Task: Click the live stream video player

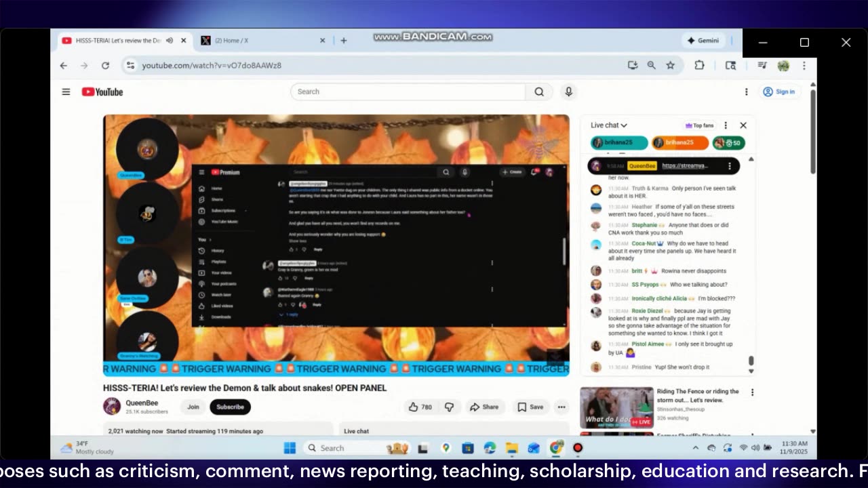Action: coord(336,245)
